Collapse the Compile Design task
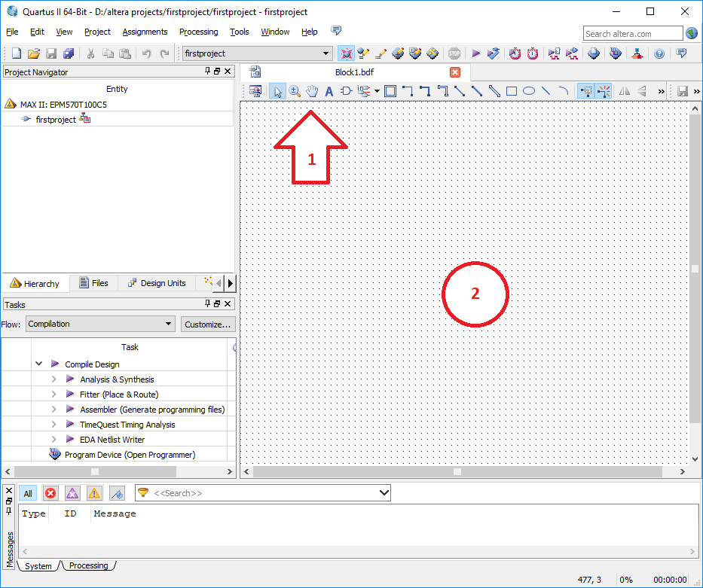Screen dimensions: 703x588 [39, 364]
